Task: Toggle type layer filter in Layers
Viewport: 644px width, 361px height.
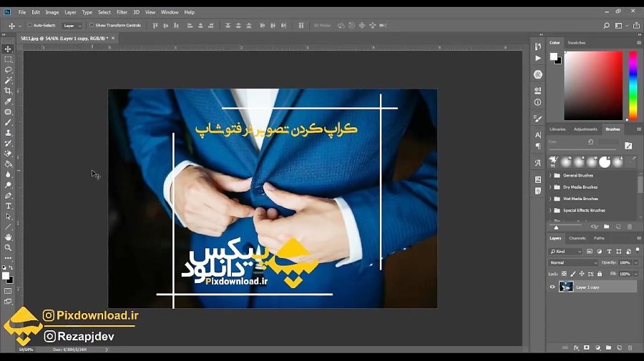Action: (x=609, y=251)
